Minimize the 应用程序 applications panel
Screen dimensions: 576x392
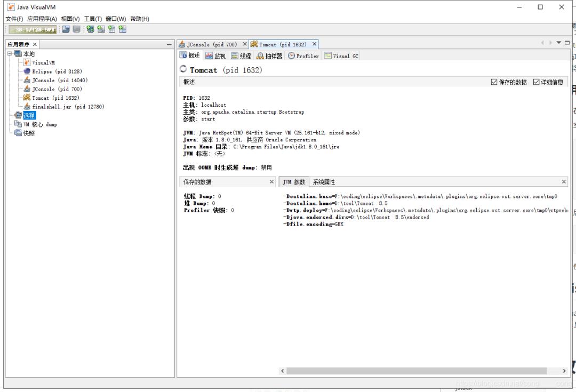pyautogui.click(x=169, y=44)
